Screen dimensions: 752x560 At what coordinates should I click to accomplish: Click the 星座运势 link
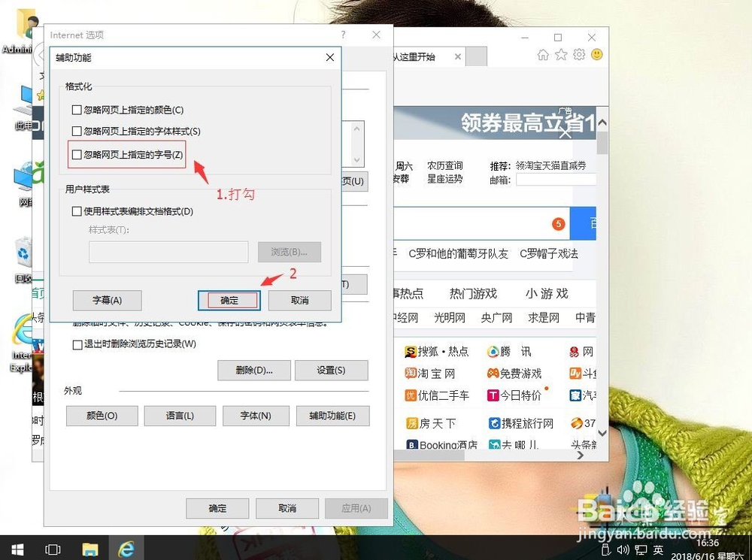click(445, 179)
